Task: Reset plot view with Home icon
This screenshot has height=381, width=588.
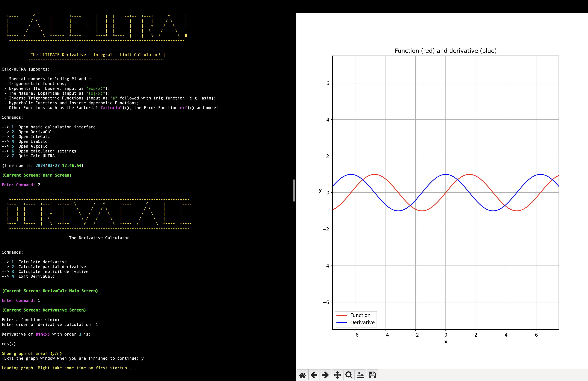Action: [302, 375]
